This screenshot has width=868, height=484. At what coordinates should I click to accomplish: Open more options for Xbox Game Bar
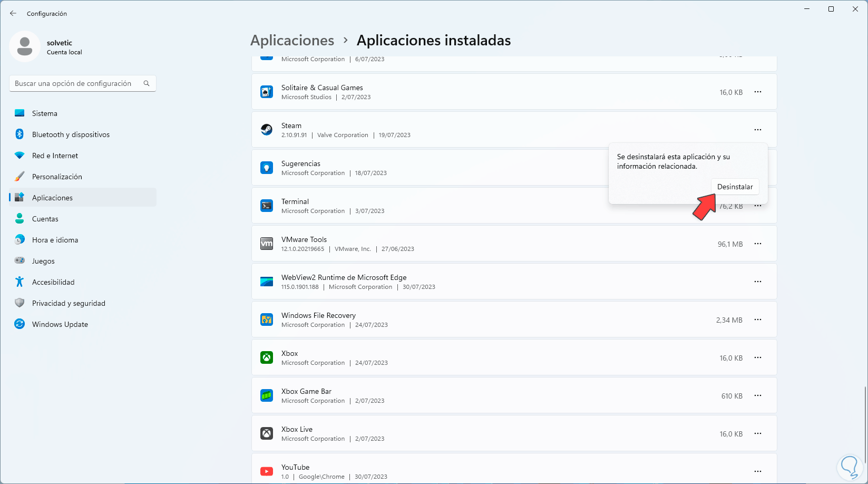758,395
